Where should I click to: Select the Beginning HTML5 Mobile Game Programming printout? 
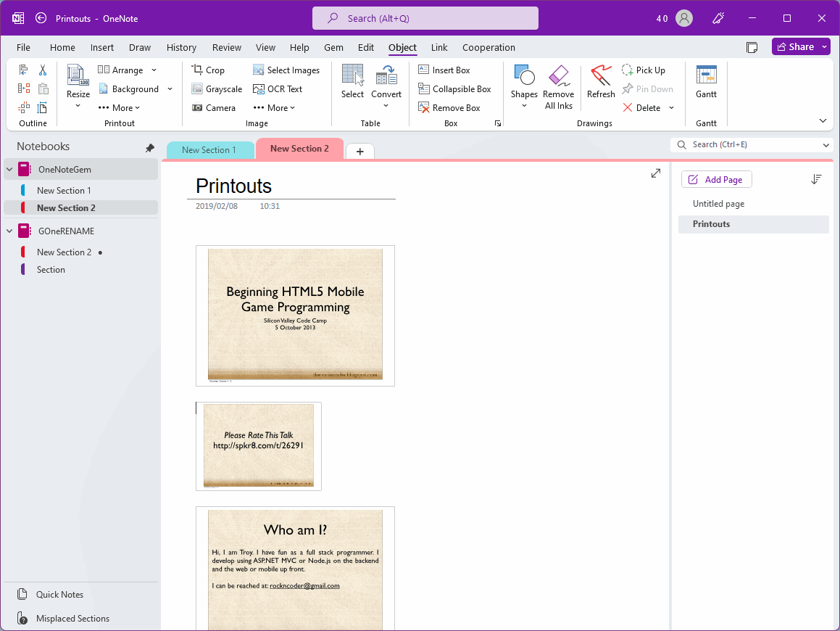(x=295, y=315)
